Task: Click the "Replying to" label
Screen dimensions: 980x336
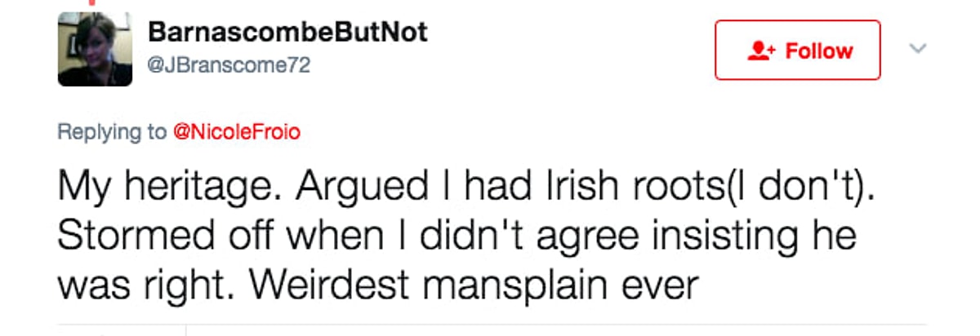Action: [x=111, y=131]
